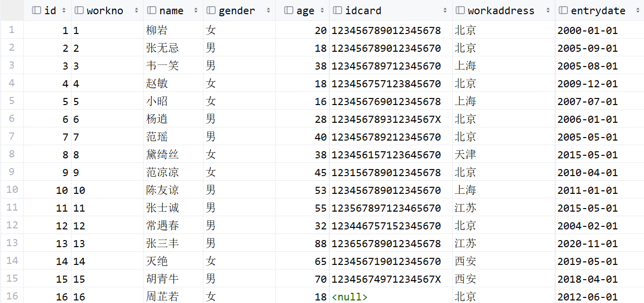Select the name column header label
Screen dimensions: 644x303
172,11
